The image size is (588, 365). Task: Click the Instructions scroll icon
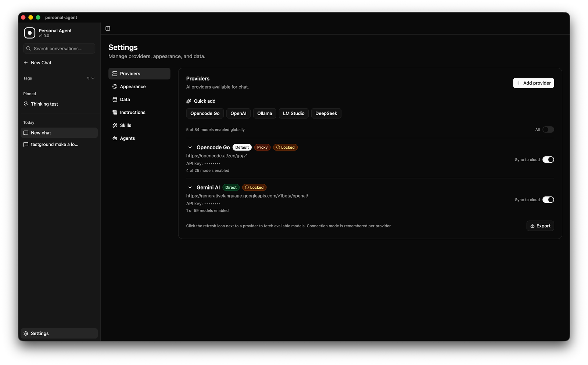point(115,112)
